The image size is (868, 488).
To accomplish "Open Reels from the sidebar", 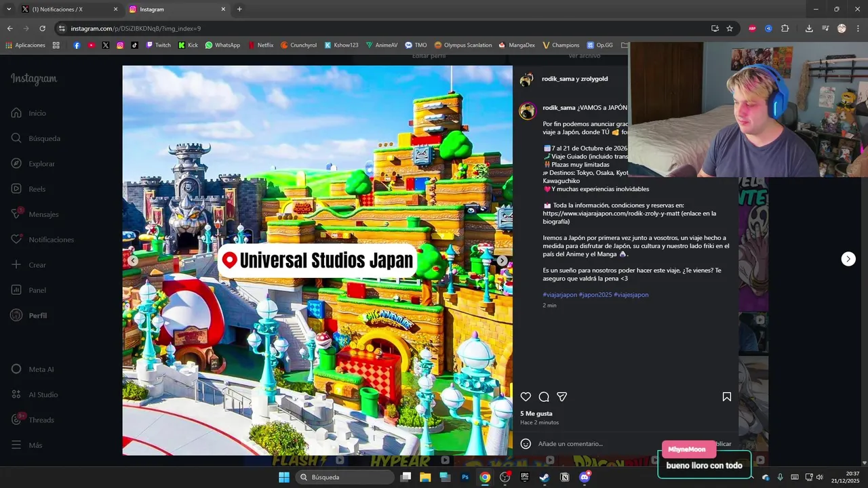I will tap(28, 189).
